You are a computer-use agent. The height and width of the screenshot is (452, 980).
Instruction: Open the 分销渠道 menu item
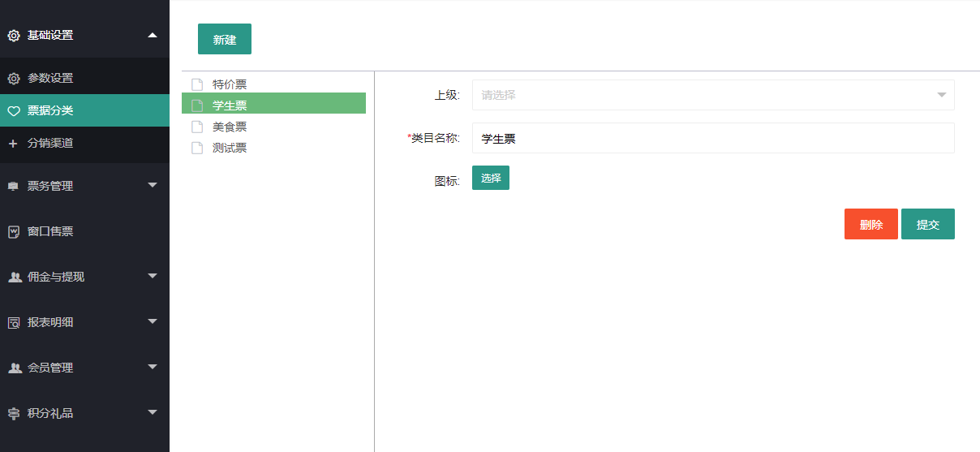50,144
